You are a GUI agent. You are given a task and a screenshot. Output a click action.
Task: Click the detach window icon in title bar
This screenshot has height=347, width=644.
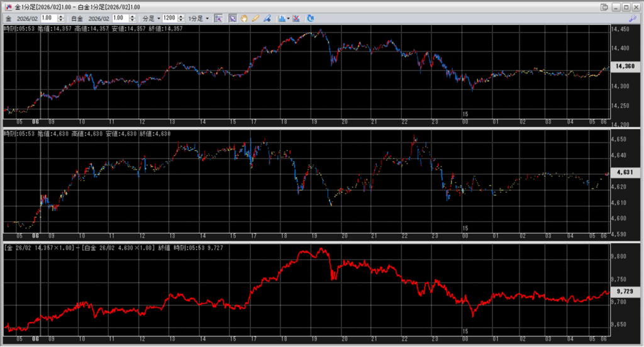[x=604, y=6]
